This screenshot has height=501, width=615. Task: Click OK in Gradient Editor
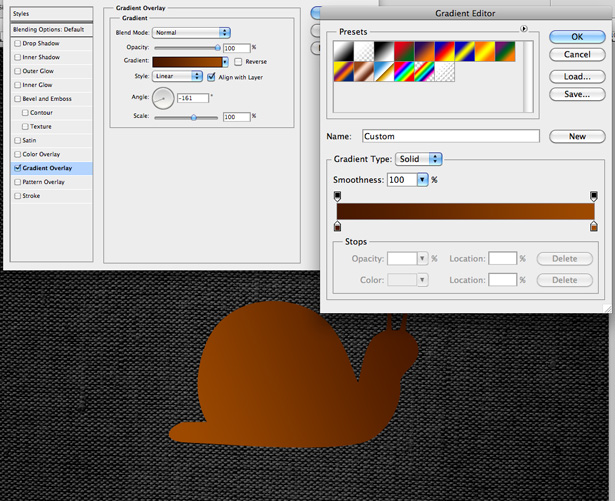(x=577, y=37)
